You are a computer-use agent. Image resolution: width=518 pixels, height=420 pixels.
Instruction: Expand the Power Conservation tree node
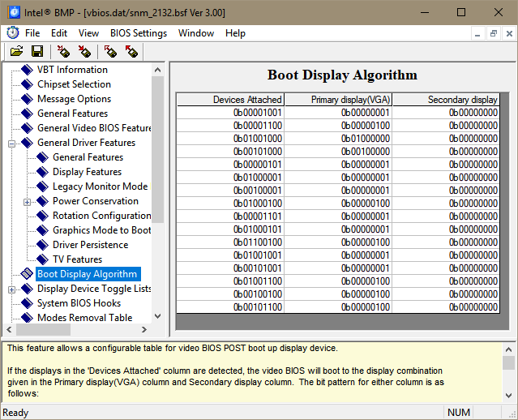coord(27,202)
